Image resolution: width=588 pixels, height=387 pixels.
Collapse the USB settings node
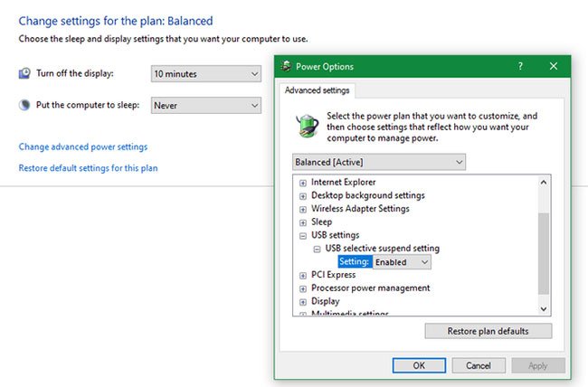(x=302, y=235)
